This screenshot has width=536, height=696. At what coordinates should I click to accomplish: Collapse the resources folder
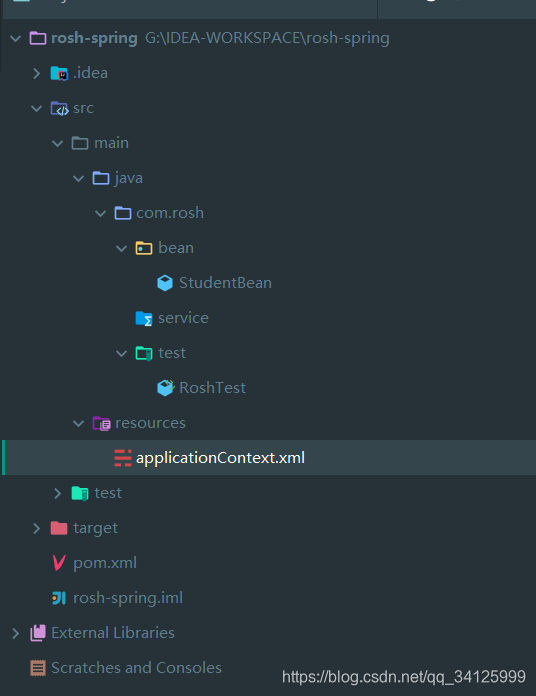click(79, 423)
